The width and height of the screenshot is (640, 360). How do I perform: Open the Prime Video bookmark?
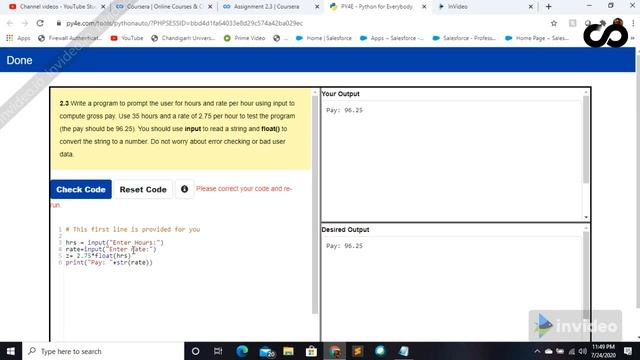(244, 38)
